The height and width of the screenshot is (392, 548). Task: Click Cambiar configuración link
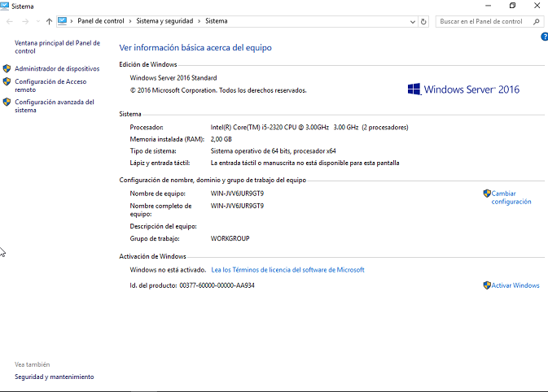point(511,198)
